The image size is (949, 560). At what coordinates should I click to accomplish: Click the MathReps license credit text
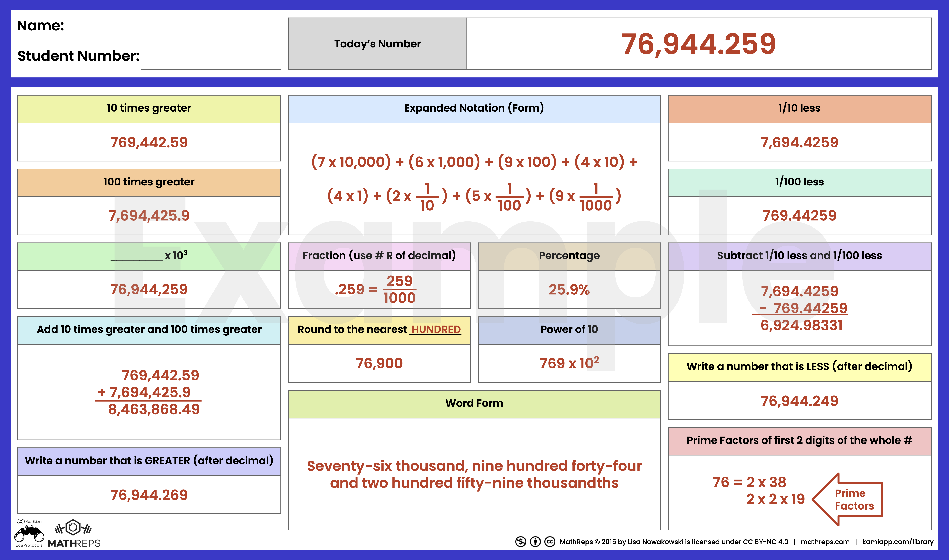(674, 542)
